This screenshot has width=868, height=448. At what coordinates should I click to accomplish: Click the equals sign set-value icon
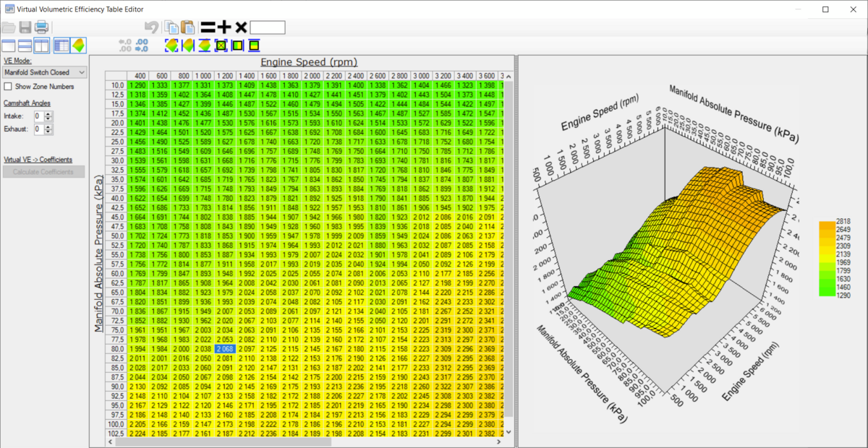pos(208,27)
